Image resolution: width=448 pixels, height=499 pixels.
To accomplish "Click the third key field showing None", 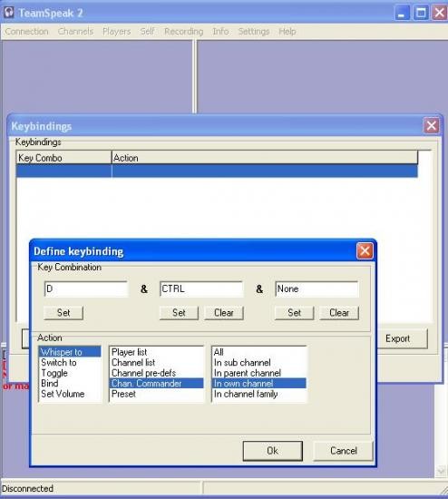I will pos(317,289).
